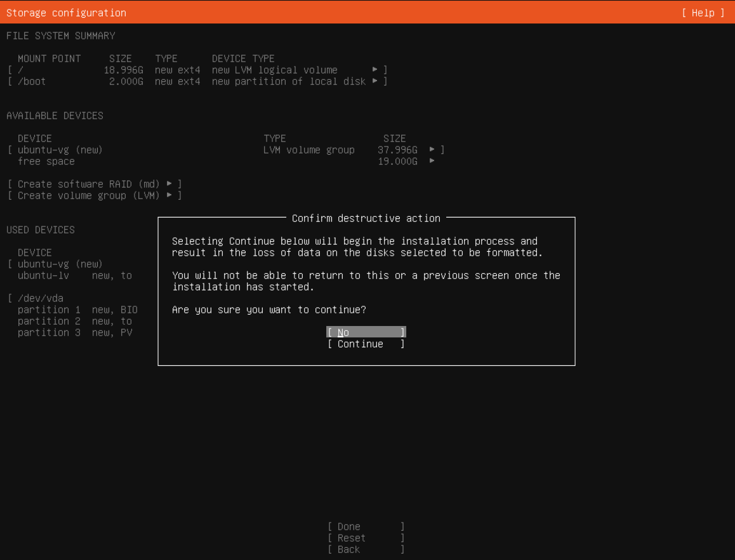Open ubuntu-vg LVM volume group menu arrow
This screenshot has width=735, height=560.
432,150
